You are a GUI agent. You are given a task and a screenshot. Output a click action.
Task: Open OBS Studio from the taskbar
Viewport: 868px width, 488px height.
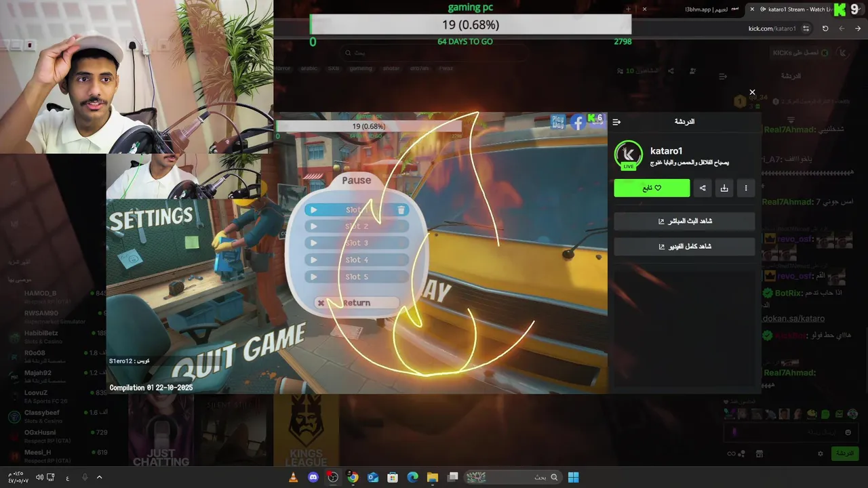[332, 477]
